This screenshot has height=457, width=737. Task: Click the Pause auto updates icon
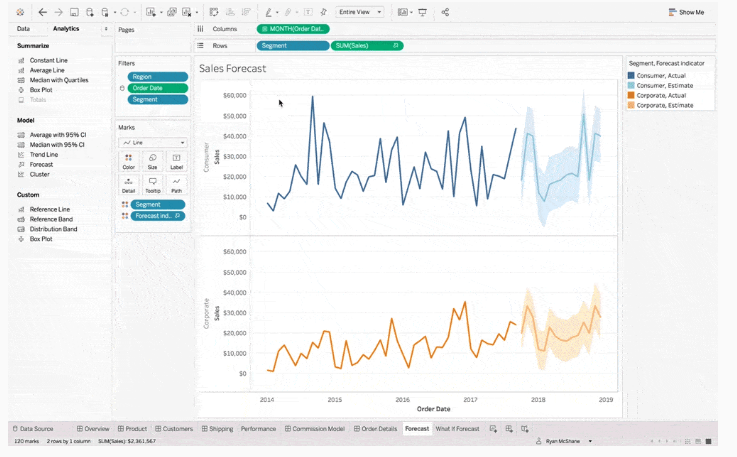(x=105, y=12)
